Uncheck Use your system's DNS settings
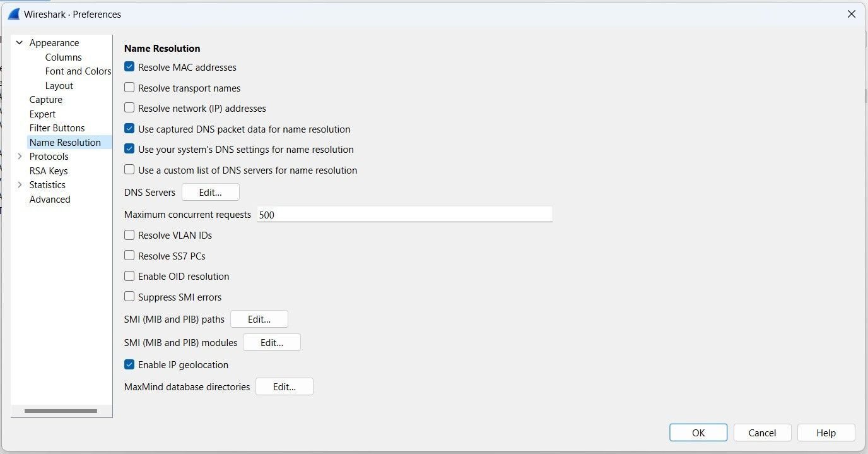The image size is (868, 454). click(x=129, y=149)
